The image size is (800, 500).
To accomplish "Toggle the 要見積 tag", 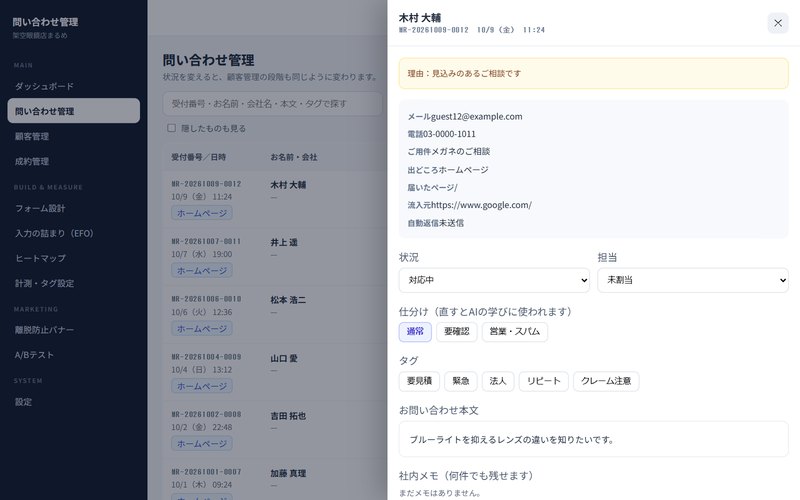I will tap(419, 381).
